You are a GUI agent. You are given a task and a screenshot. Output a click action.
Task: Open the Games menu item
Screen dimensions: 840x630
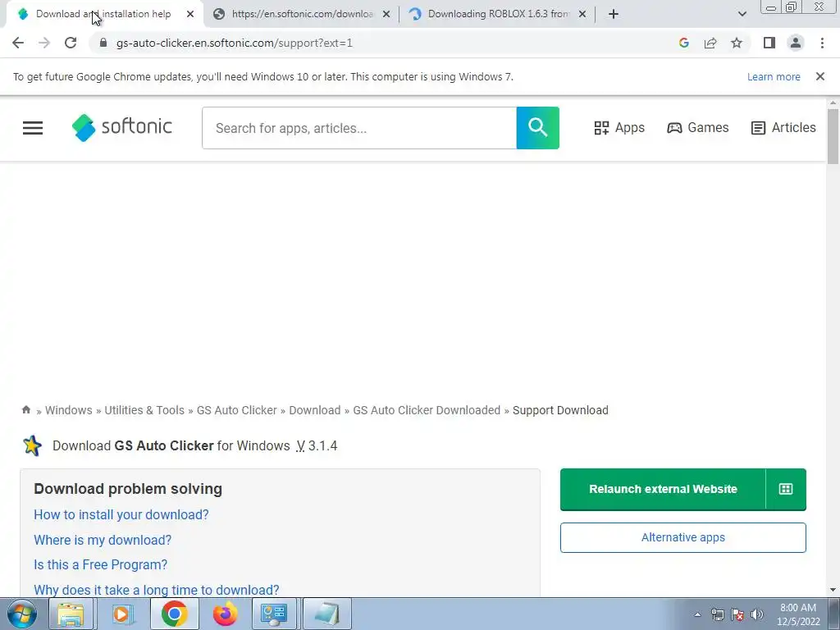coord(697,127)
